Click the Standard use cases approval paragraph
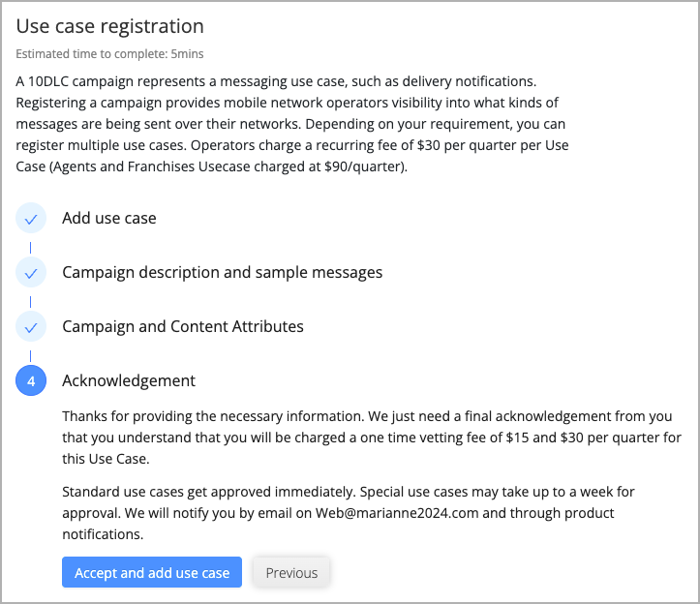This screenshot has width=700, height=604. click(349, 513)
